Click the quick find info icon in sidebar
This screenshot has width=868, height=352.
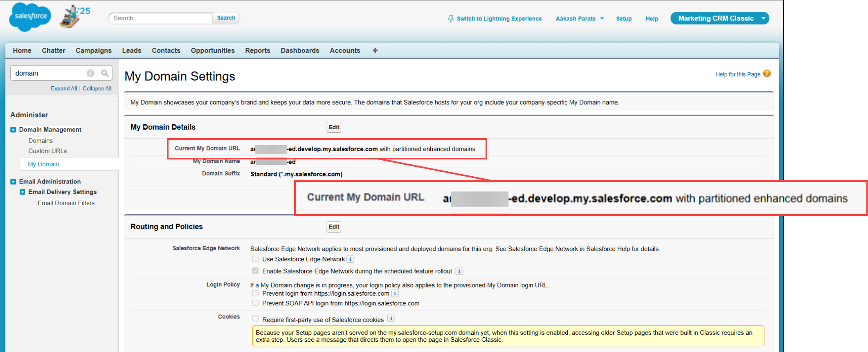tap(90, 73)
